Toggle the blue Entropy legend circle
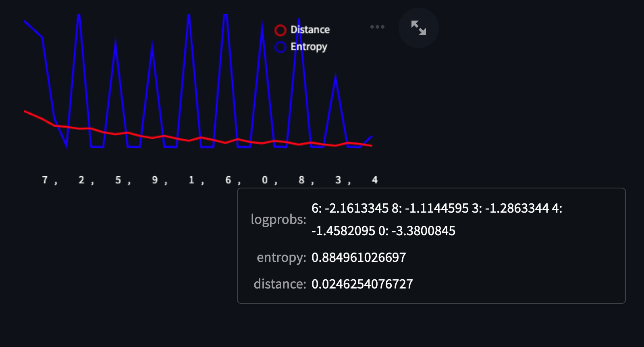 point(280,47)
